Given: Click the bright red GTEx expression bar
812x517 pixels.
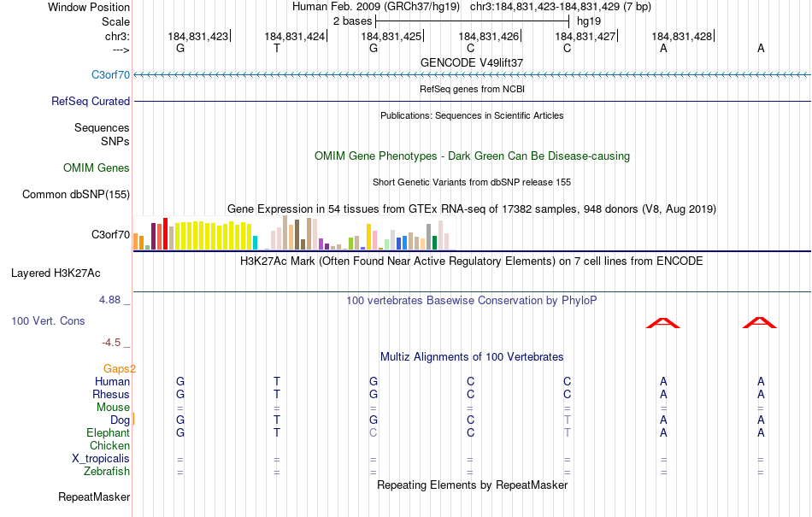Looking at the screenshot, I should (165, 234).
